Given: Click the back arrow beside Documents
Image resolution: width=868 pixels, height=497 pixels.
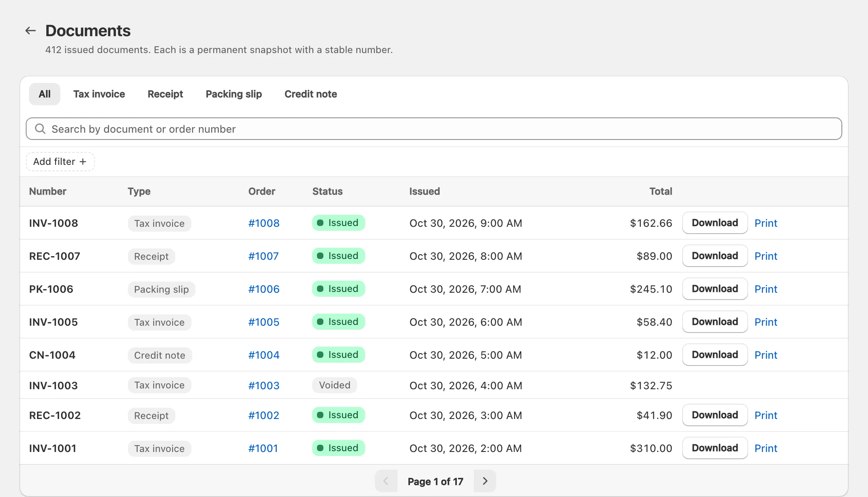Looking at the screenshot, I should pyautogui.click(x=31, y=31).
